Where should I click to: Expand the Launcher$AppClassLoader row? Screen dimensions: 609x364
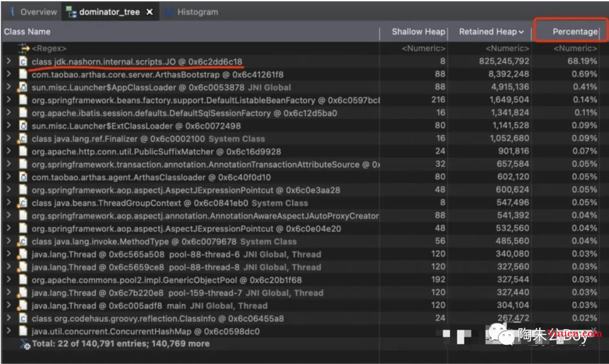coord(8,87)
